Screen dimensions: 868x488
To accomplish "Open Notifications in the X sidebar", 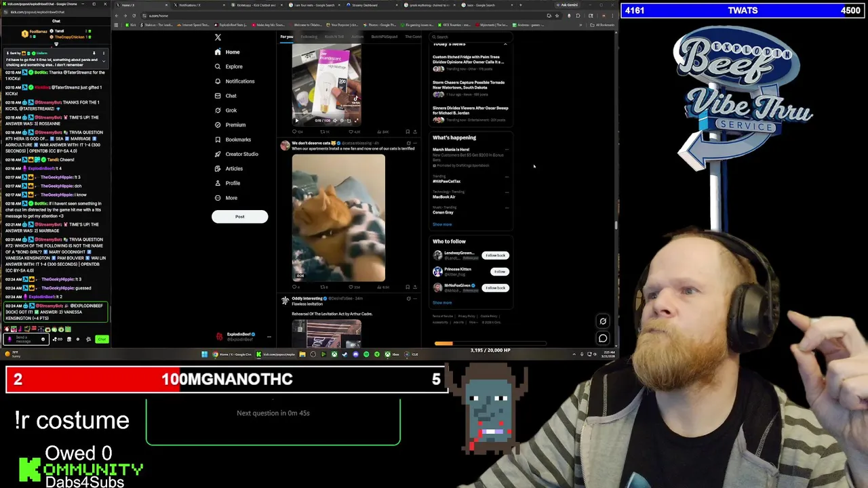I will 235,81.
